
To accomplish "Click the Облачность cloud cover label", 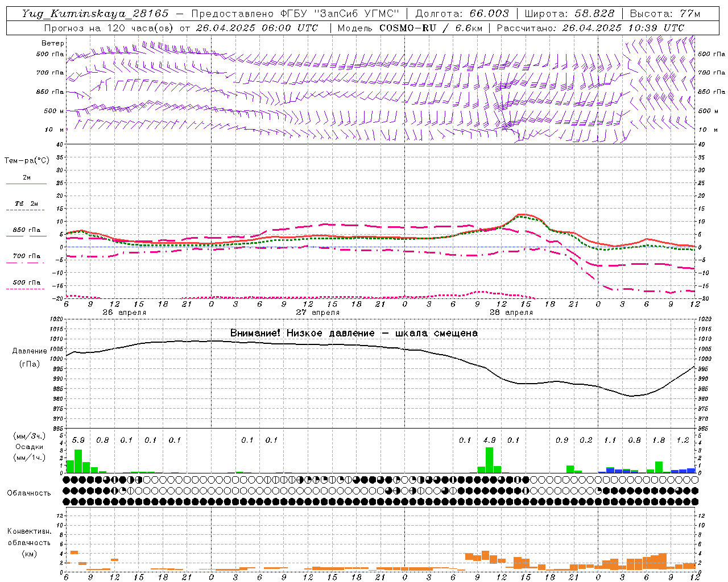I will pyautogui.click(x=29, y=493).
